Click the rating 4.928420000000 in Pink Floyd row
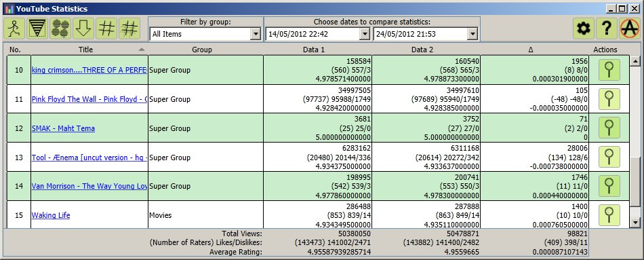 click(344, 108)
